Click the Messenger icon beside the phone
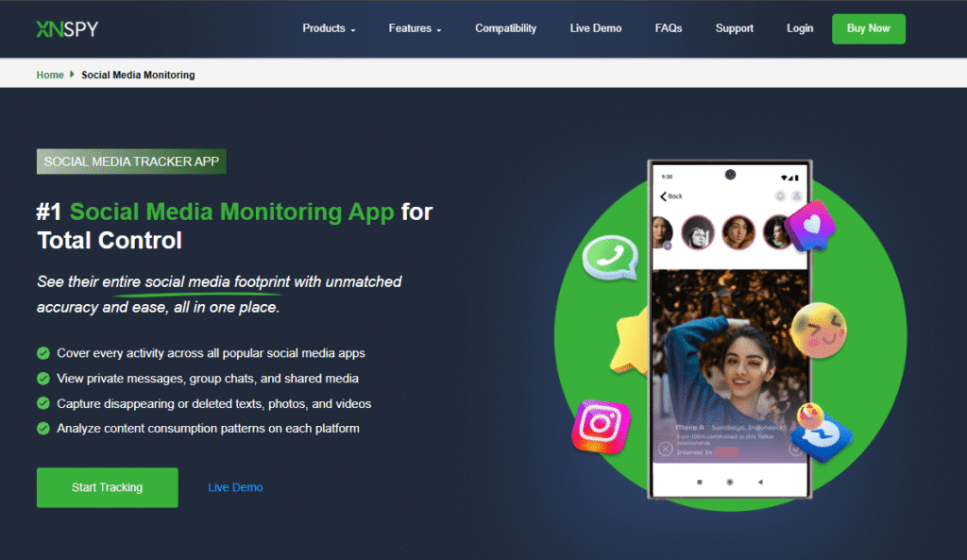The width and height of the screenshot is (967, 560). [x=821, y=433]
